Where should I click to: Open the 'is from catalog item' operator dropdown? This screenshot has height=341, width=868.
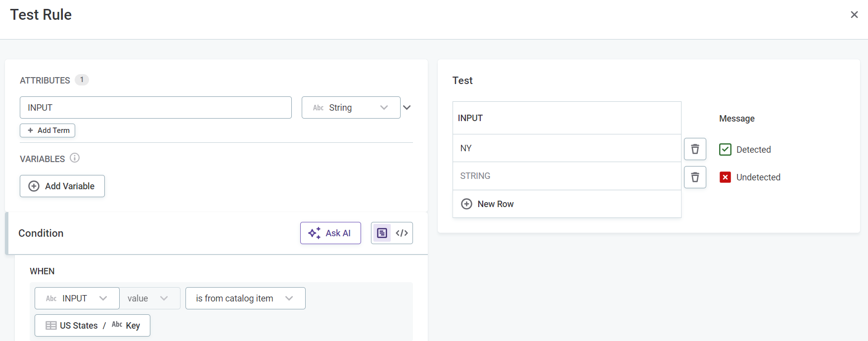245,298
